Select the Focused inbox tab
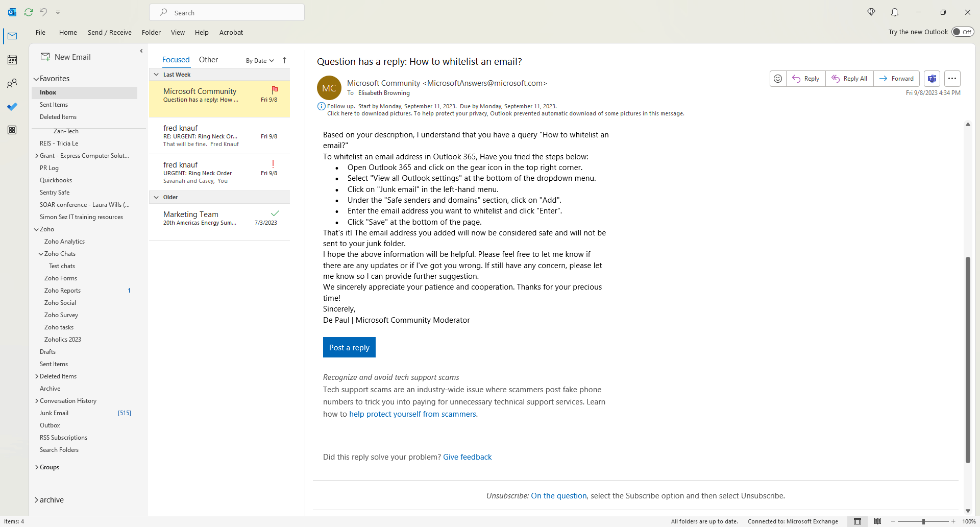Screen dimensions: 980x527 [176, 60]
